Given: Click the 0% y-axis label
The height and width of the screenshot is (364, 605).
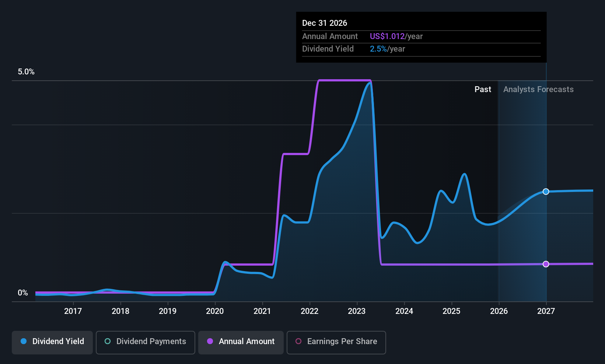Looking at the screenshot, I should tap(23, 293).
